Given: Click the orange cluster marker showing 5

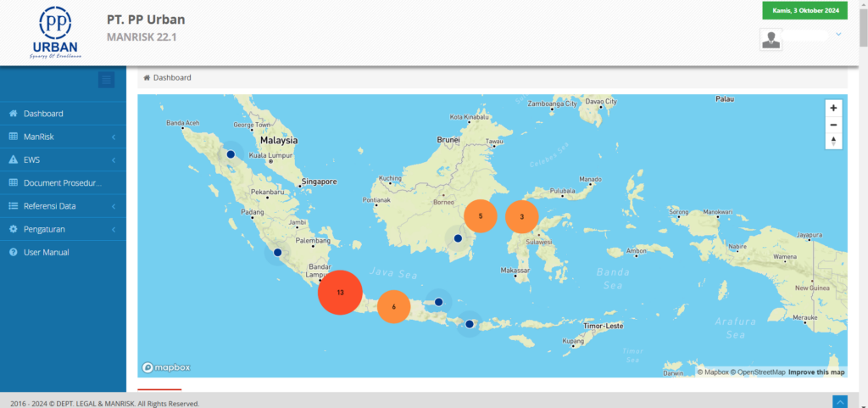Looking at the screenshot, I should 481,216.
